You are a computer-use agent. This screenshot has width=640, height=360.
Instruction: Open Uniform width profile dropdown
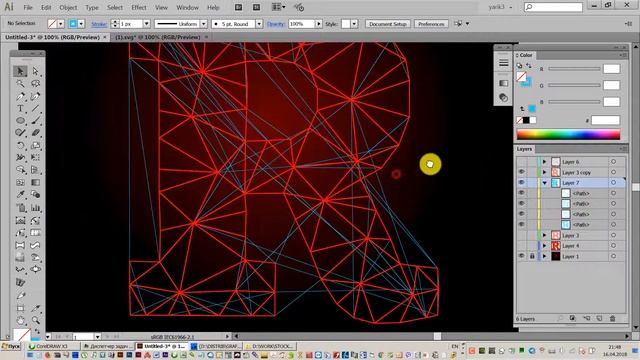click(204, 24)
